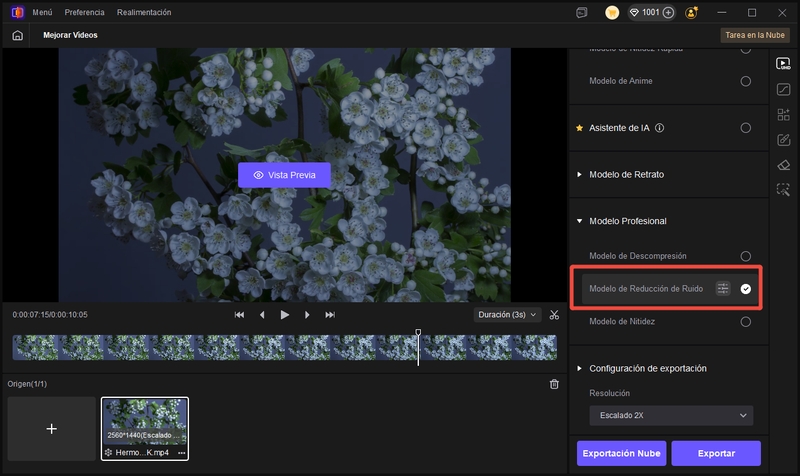Toggle the checked Modelo de Reducción de Ruido

pyautogui.click(x=745, y=289)
